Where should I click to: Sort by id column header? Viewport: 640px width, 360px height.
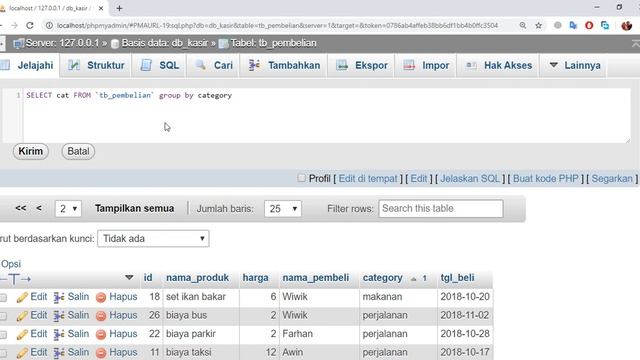[x=148, y=278]
